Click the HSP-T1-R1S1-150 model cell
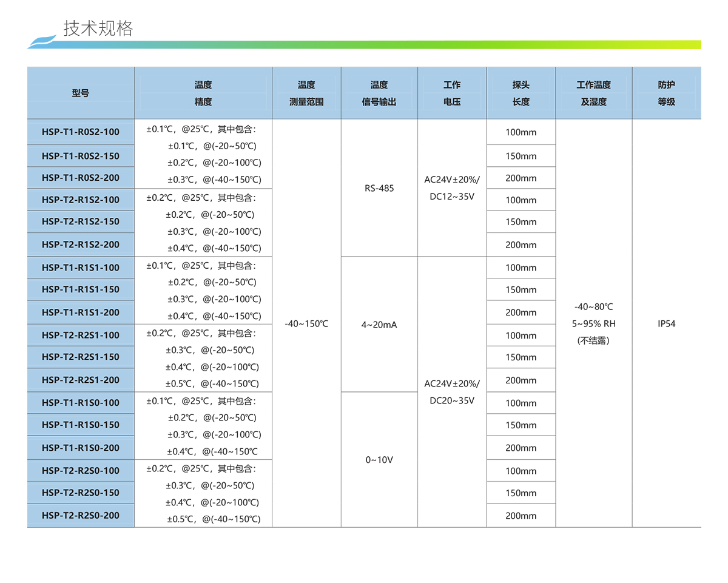 coord(81,289)
